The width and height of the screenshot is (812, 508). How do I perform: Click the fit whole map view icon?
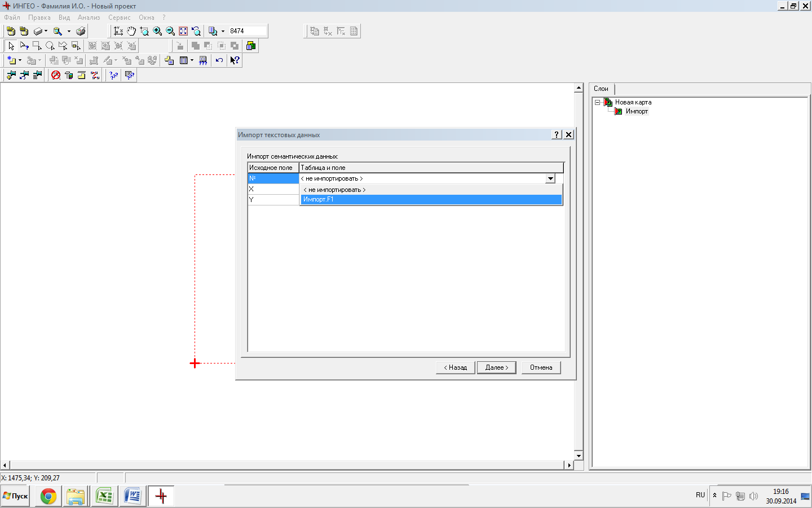(x=183, y=31)
